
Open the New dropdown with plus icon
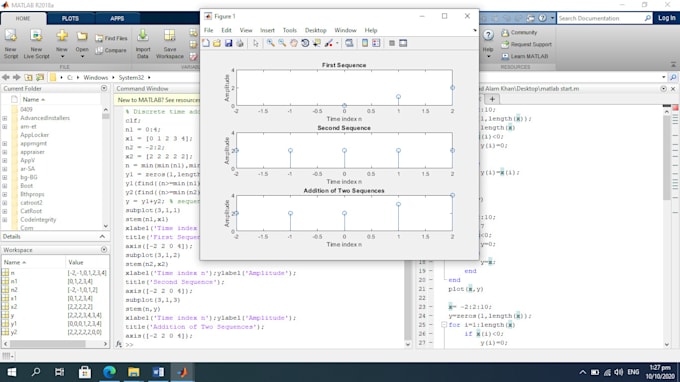[x=62, y=45]
